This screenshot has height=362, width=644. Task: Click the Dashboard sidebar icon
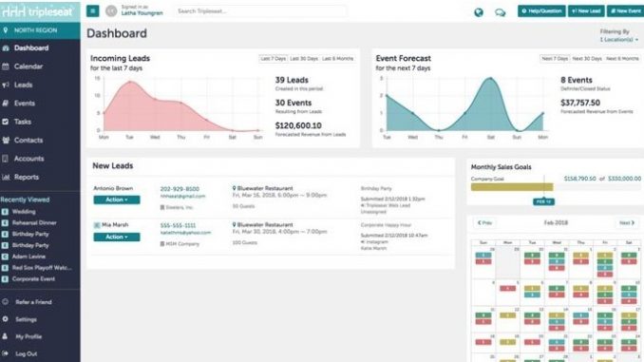[6, 48]
